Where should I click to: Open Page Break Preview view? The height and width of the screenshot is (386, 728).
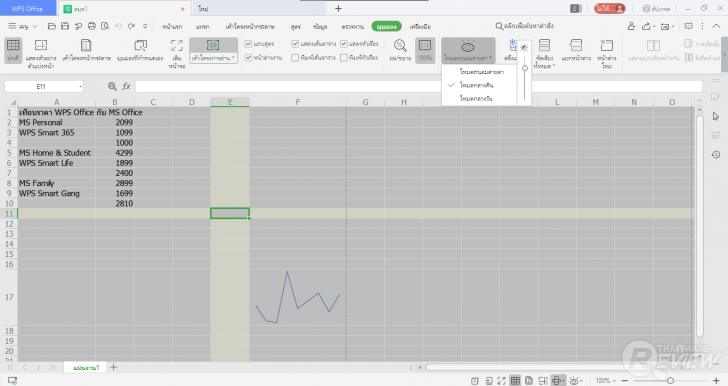tap(41, 46)
